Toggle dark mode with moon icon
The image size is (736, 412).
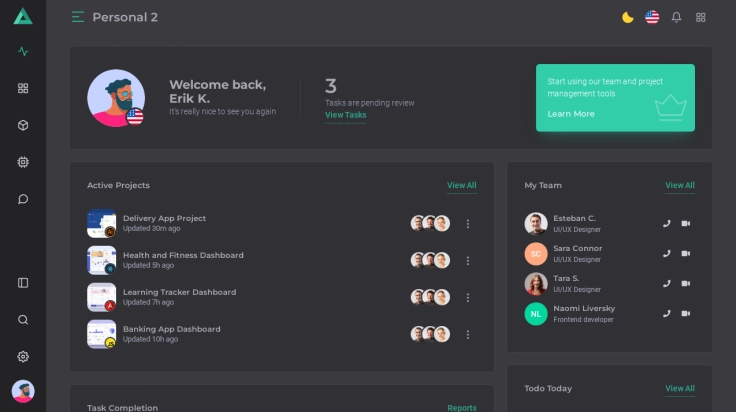628,17
